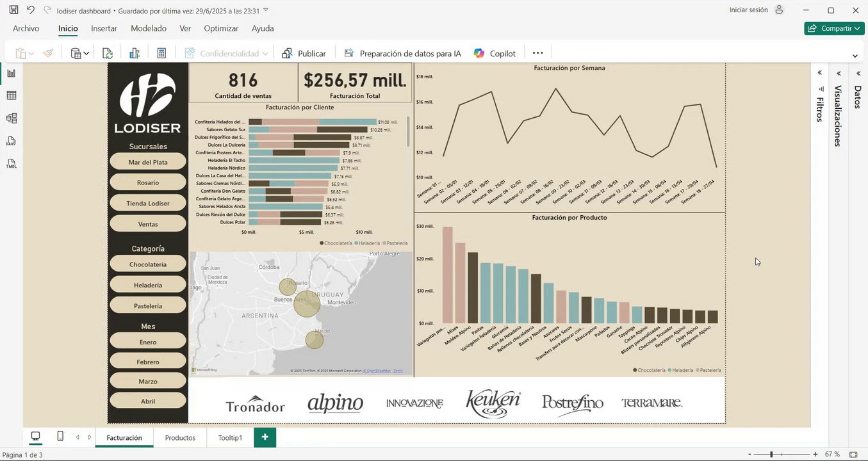868x461 pixels.
Task: Select desktop layout icon at bottom
Action: click(x=35, y=437)
